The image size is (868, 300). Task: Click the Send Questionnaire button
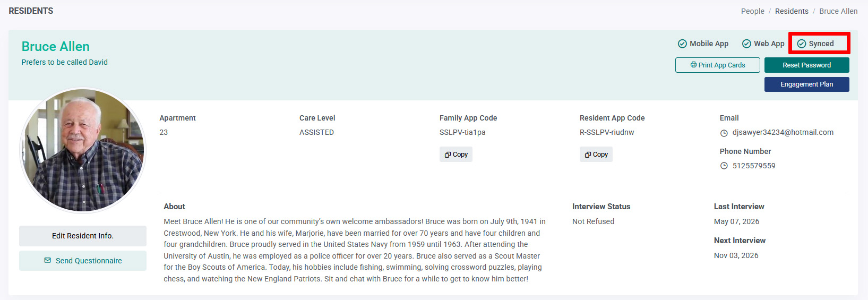pyautogui.click(x=83, y=261)
